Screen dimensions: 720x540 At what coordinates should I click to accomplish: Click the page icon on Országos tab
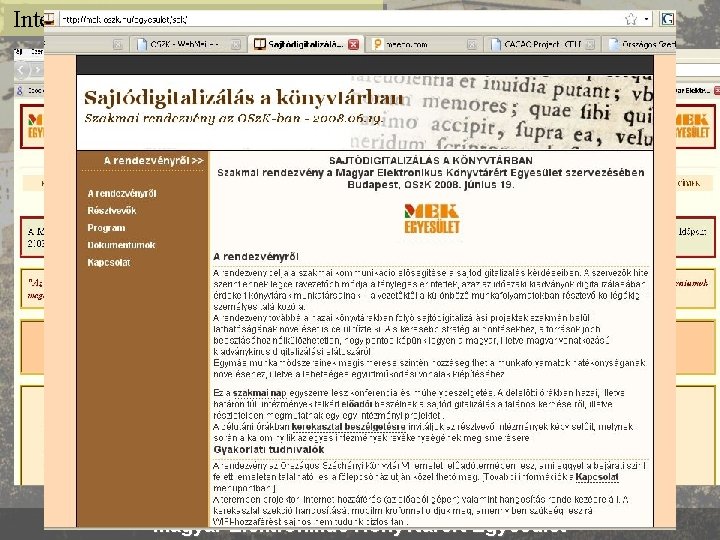613,45
